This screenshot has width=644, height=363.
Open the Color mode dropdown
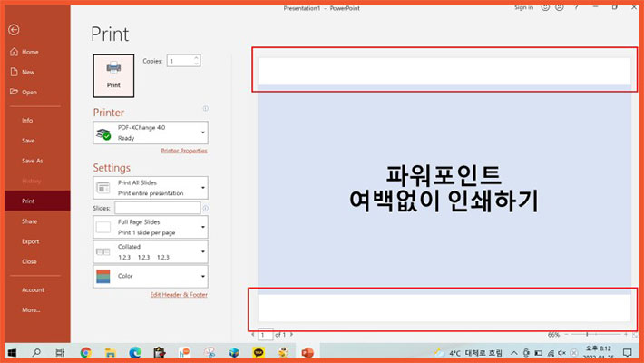coord(151,276)
